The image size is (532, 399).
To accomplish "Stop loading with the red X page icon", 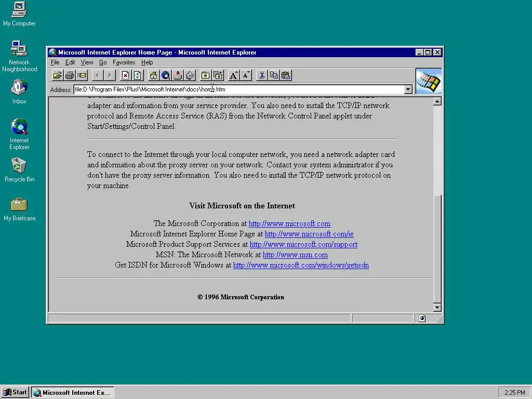I will click(x=125, y=75).
